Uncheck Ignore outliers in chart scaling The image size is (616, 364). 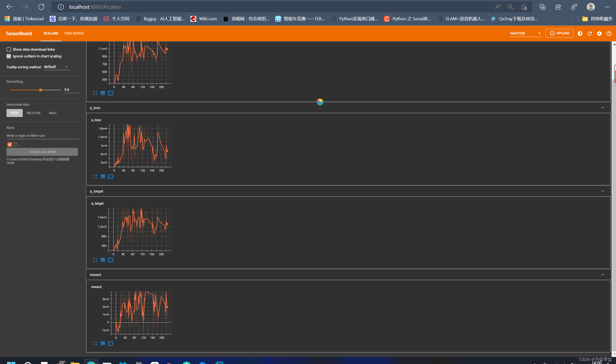pyautogui.click(x=9, y=56)
